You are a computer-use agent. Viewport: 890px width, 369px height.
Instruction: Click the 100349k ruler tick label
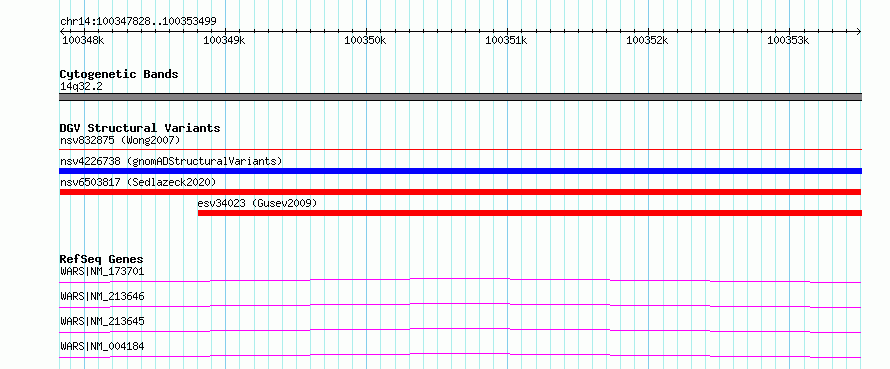(224, 40)
